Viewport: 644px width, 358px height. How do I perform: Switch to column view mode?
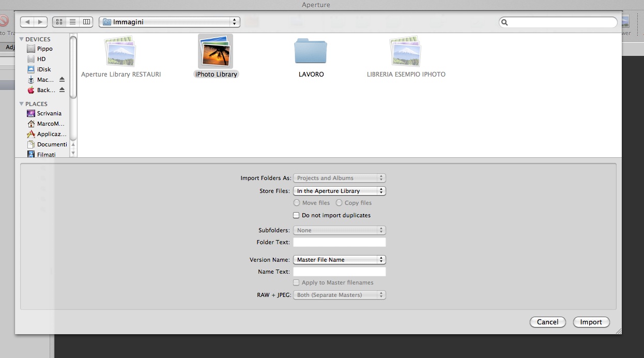pos(86,22)
